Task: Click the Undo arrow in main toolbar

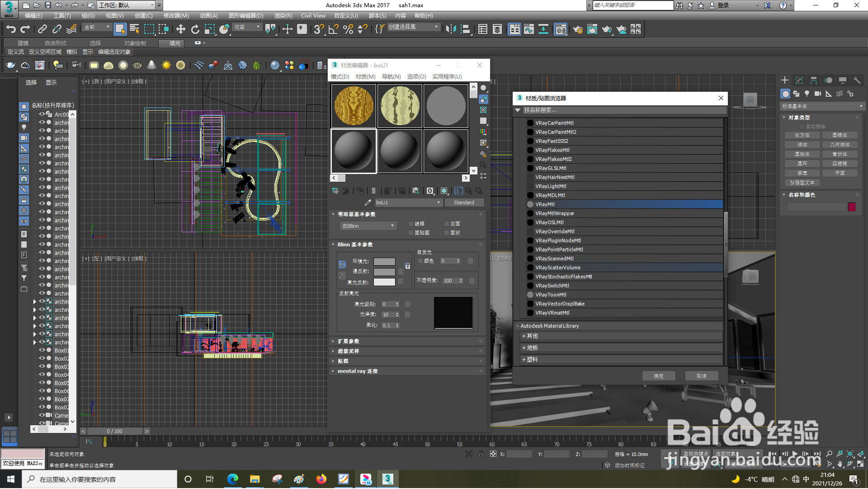Action: pos(11,29)
